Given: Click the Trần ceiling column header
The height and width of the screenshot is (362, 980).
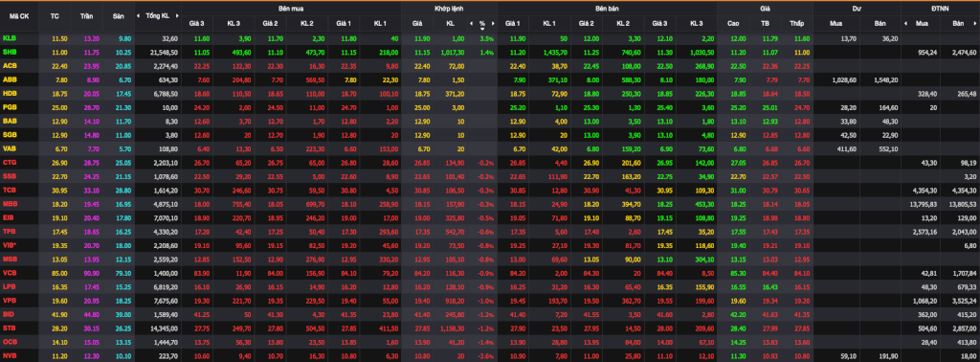Looking at the screenshot, I should tap(87, 15).
